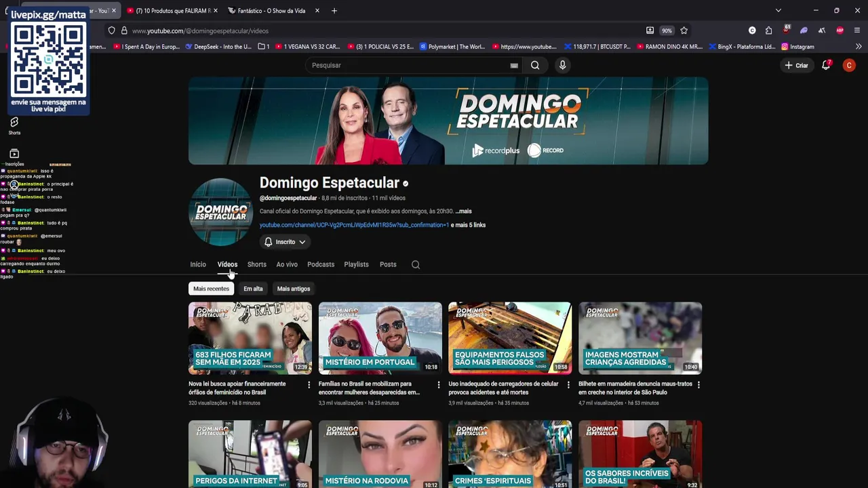Start voice search with microphone icon
This screenshot has height=488, width=868.
pyautogui.click(x=562, y=65)
